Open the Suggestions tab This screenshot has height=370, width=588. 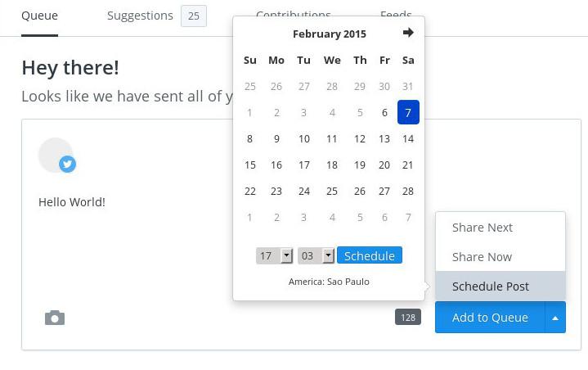140,16
